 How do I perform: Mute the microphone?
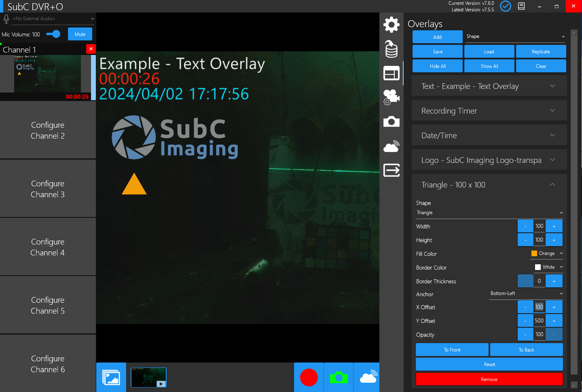coord(80,34)
